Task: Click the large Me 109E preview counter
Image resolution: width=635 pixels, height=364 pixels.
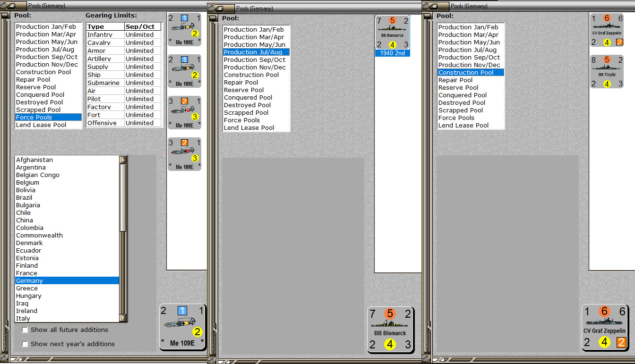Action: (182, 327)
